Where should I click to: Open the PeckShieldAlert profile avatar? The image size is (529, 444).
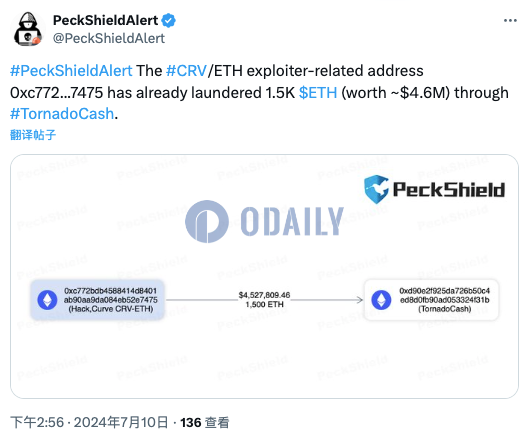click(28, 29)
